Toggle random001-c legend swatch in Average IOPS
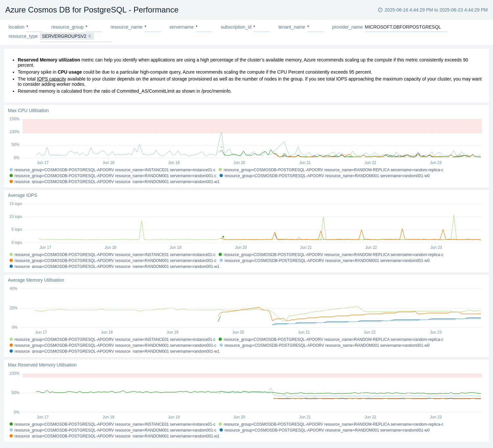This screenshot has width=493, height=448. click(x=11, y=261)
